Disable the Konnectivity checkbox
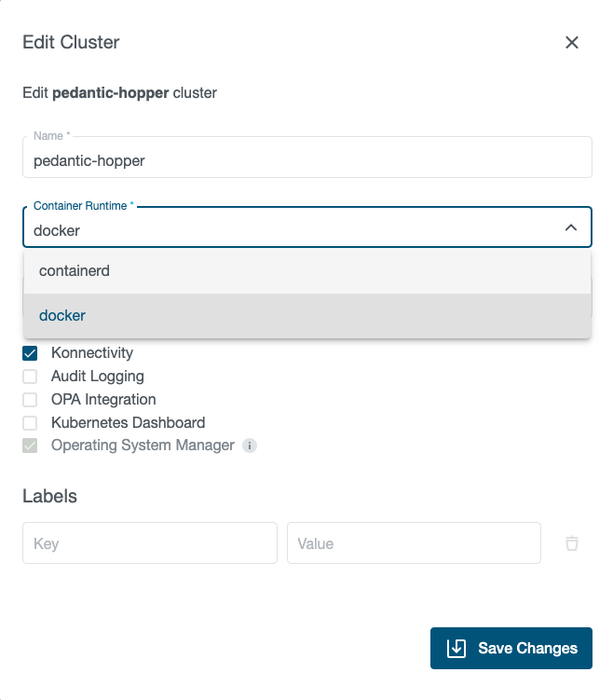 (x=30, y=353)
